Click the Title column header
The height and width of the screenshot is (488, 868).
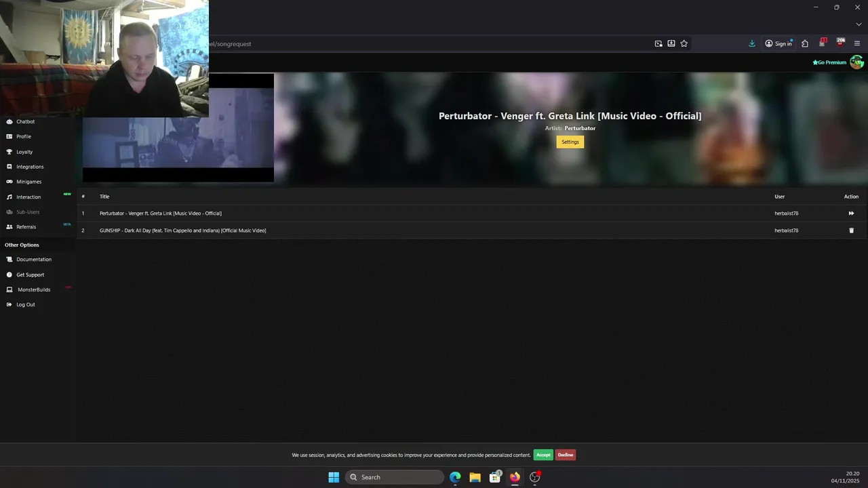(104, 197)
